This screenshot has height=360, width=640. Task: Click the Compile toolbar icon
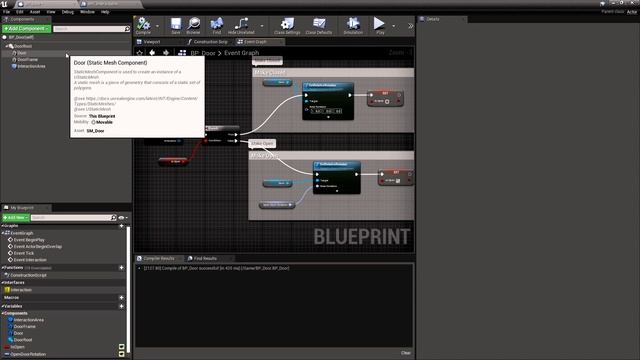click(143, 24)
